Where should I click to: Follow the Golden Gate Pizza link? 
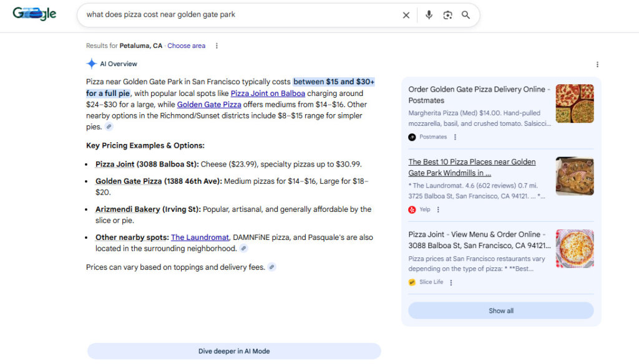[209, 105]
